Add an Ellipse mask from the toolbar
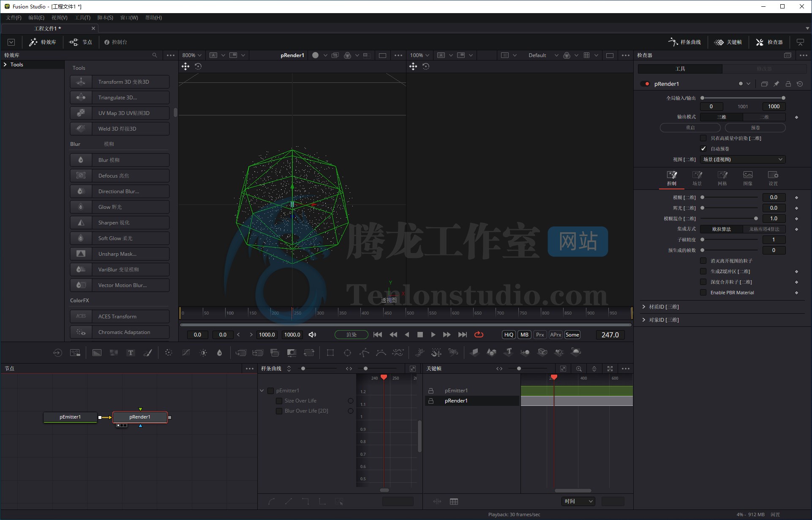812x520 pixels. pos(347,353)
